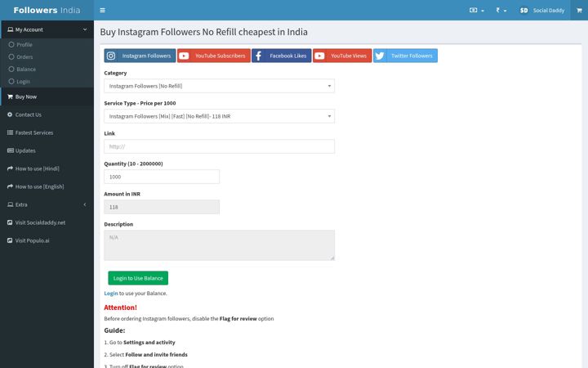Viewport: 588px width, 368px height.
Task: Open Contact Us page
Action: (47, 114)
